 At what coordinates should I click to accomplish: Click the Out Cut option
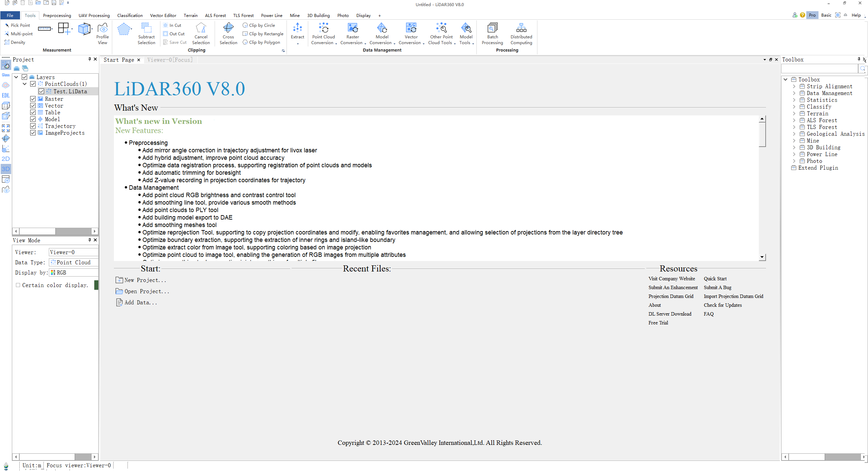tap(174, 34)
